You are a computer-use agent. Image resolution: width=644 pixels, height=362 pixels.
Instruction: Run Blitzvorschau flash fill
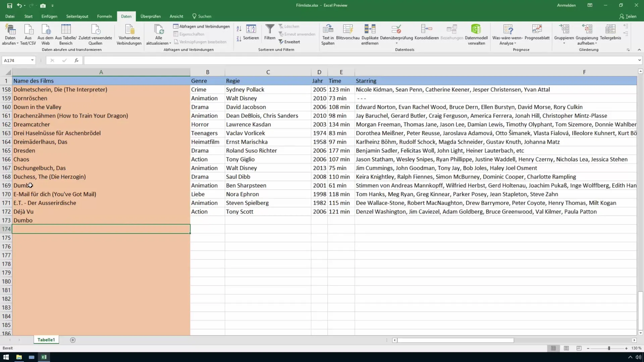click(348, 33)
